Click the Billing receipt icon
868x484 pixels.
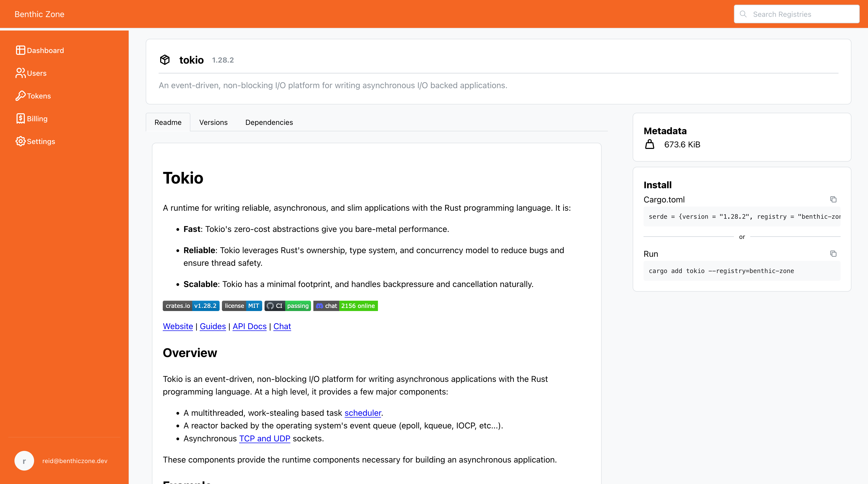point(20,118)
